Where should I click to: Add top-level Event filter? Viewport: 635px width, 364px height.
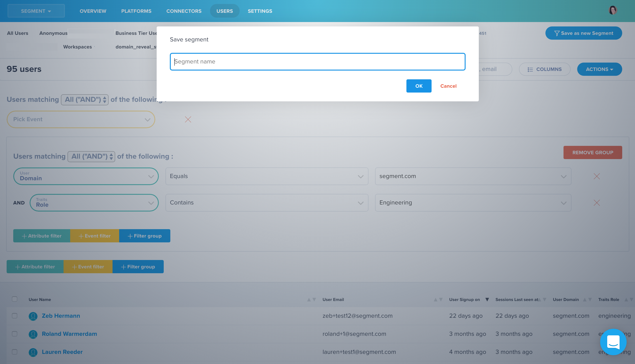[x=88, y=267]
